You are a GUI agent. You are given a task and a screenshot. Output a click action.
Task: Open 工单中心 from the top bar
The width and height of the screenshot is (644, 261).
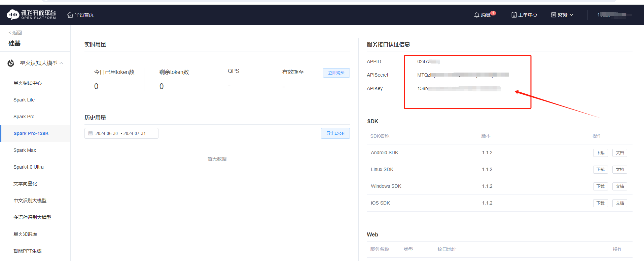pyautogui.click(x=528, y=15)
